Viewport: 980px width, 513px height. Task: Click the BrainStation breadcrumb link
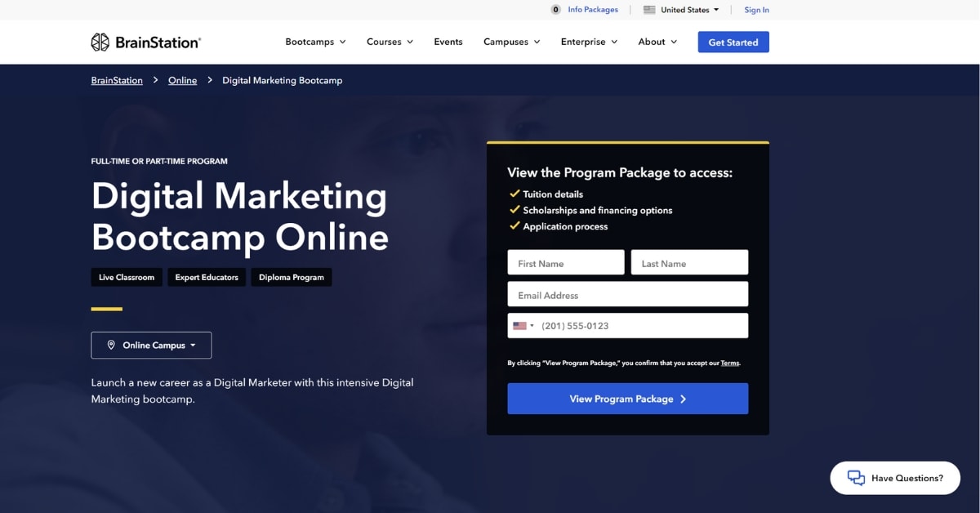(117, 80)
